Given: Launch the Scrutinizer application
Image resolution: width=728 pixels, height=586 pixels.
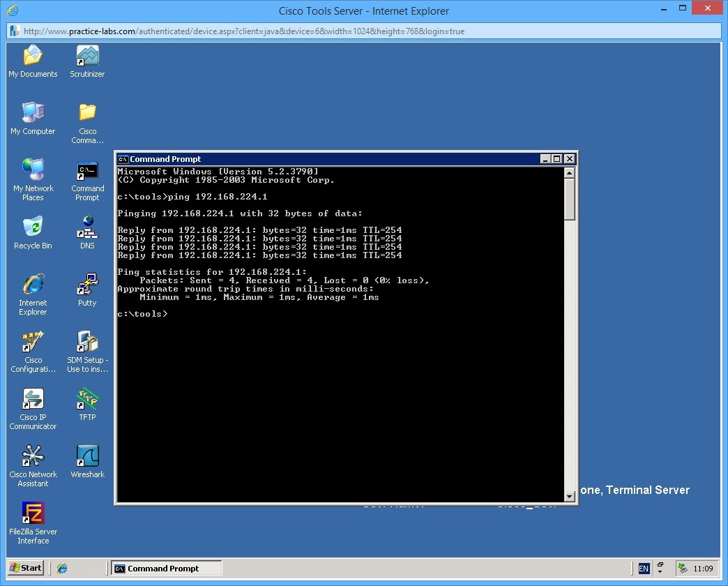Looking at the screenshot, I should click(x=86, y=56).
